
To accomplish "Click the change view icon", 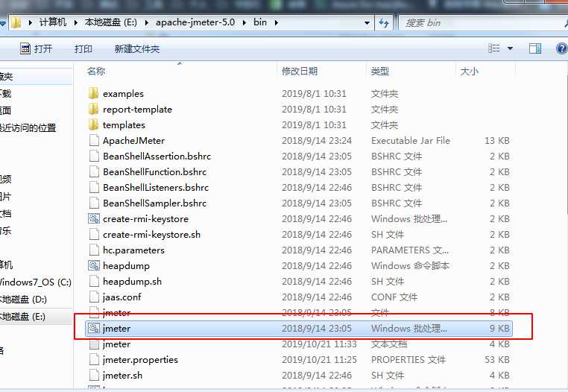I will pyautogui.click(x=493, y=48).
